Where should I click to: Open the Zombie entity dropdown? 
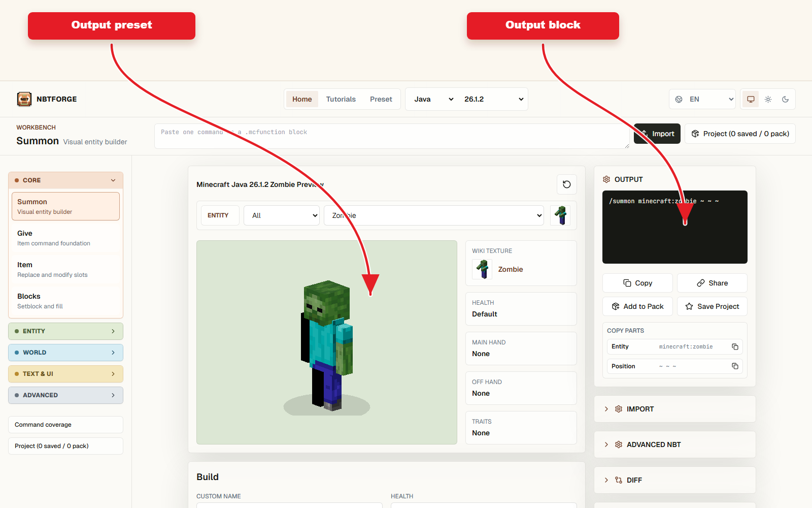click(434, 215)
